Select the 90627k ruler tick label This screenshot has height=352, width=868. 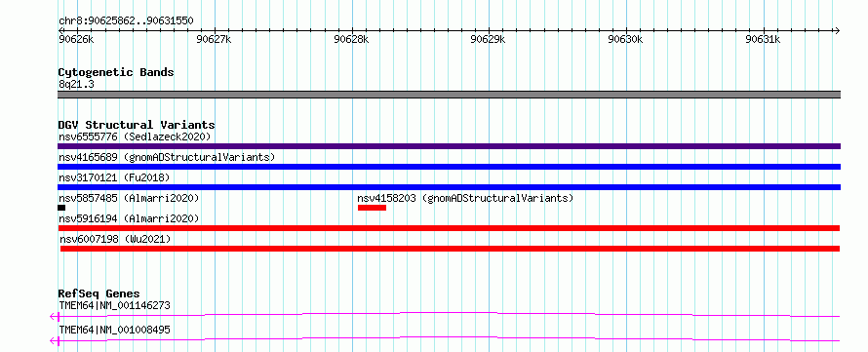214,39
